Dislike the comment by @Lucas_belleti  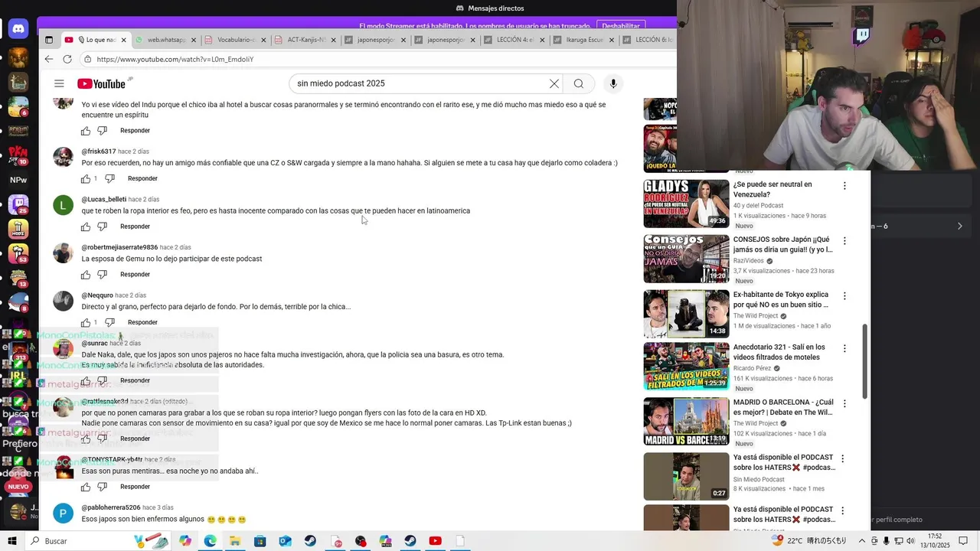pyautogui.click(x=102, y=227)
